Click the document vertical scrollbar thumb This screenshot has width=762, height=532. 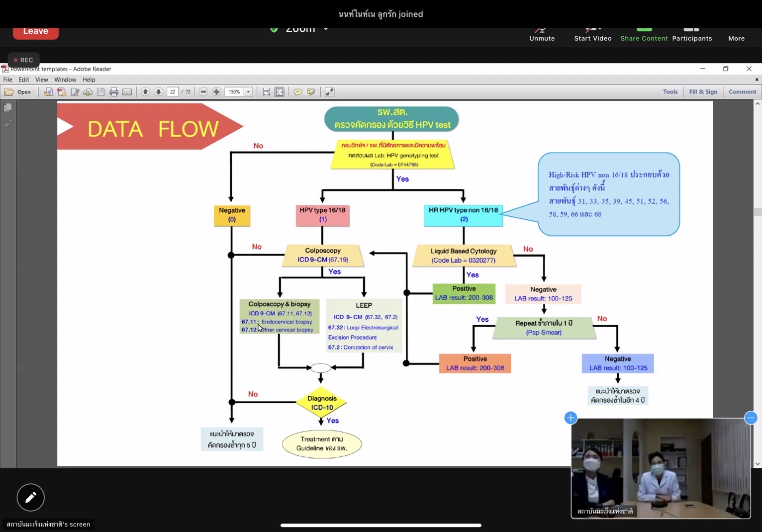[x=758, y=212]
